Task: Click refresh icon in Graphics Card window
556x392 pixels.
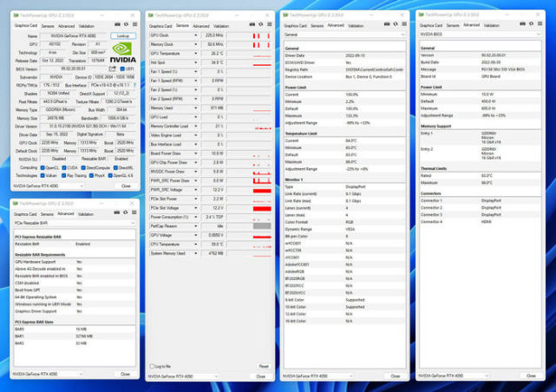Action: coord(127,24)
